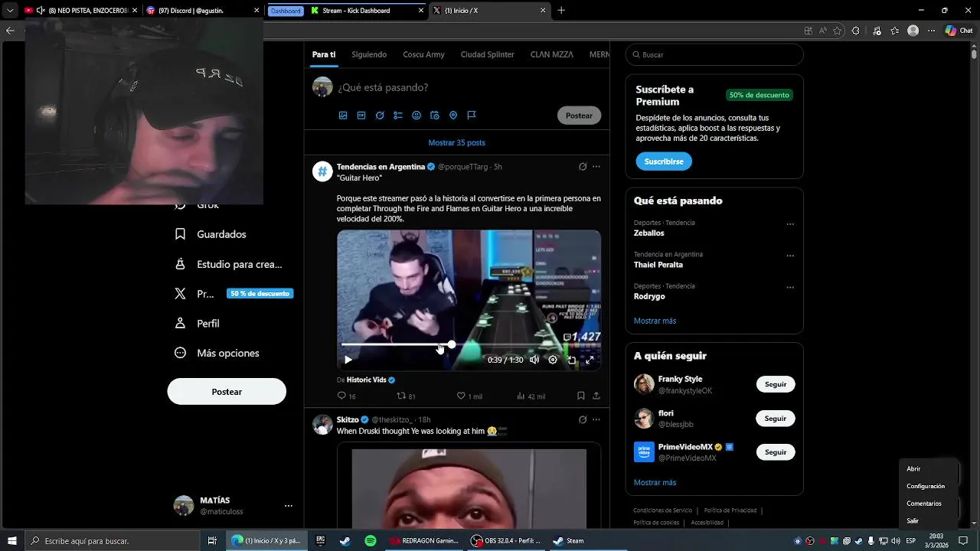Like the Guitar Hero post

(469, 396)
